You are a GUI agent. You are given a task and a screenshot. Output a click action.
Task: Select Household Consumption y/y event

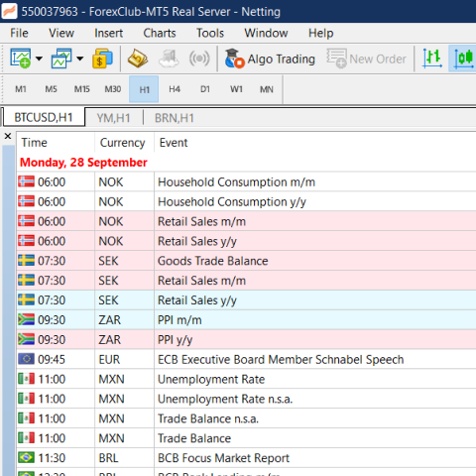246,201
